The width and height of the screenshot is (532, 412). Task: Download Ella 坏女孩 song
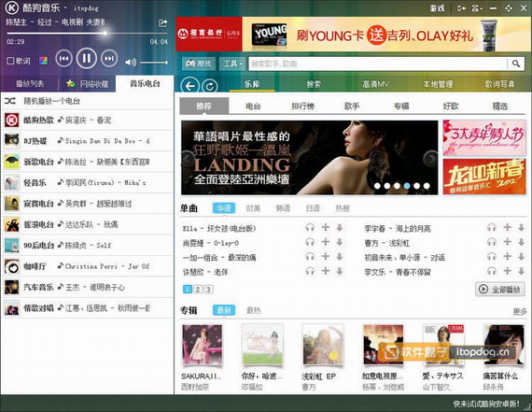340,228
